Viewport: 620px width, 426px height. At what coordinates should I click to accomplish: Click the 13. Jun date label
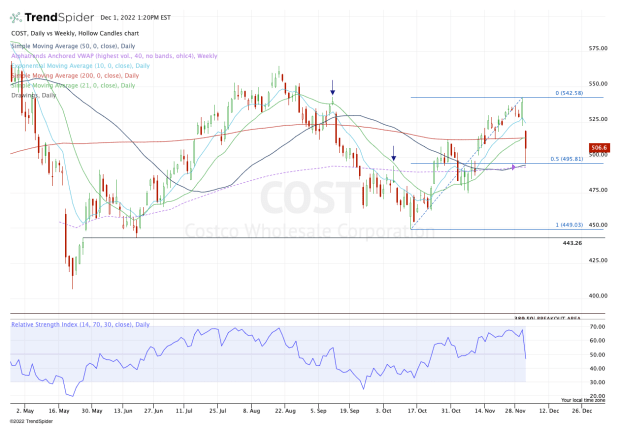tap(123, 411)
